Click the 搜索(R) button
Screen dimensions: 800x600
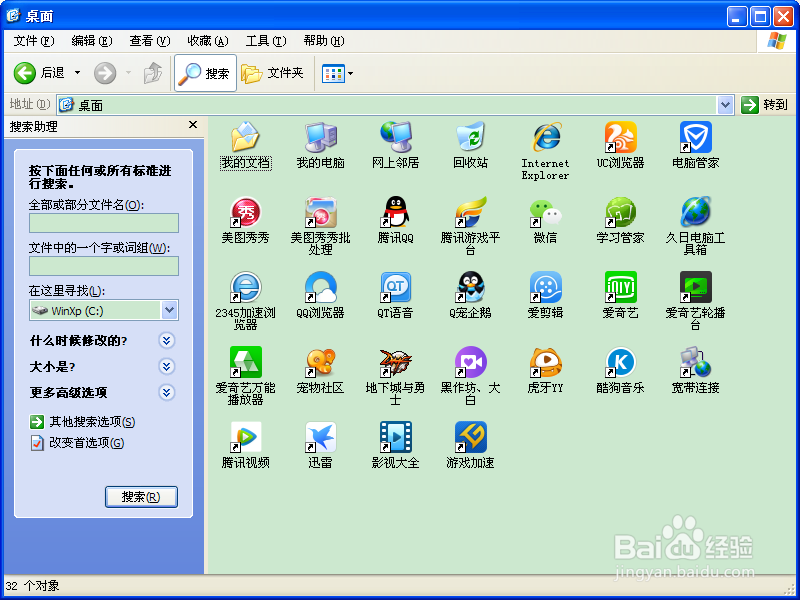[x=141, y=497]
